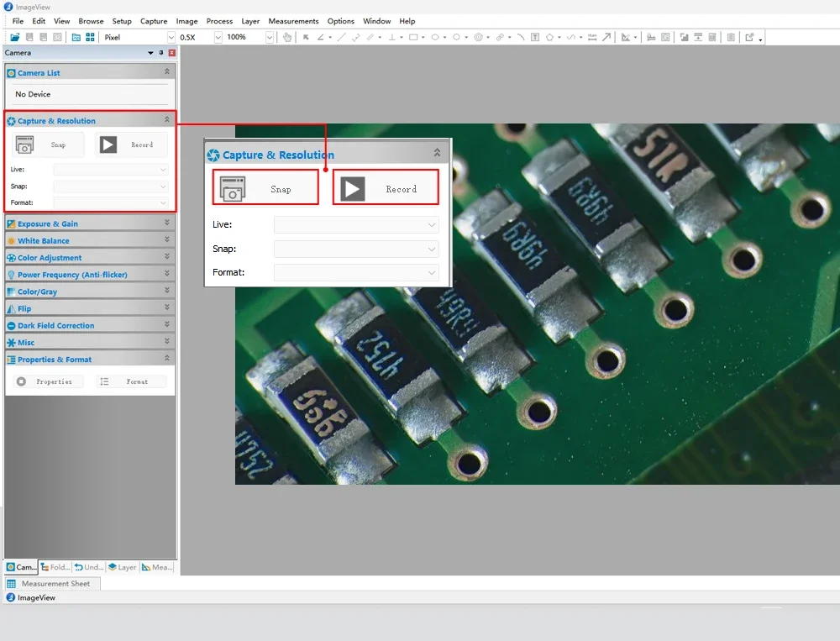Click the Scale Bar toolbar icon
Image resolution: width=840 pixels, height=641 pixels.
(592, 37)
